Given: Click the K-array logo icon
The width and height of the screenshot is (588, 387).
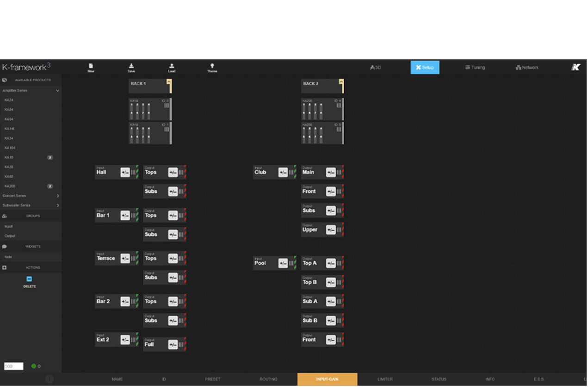Looking at the screenshot, I should [576, 68].
